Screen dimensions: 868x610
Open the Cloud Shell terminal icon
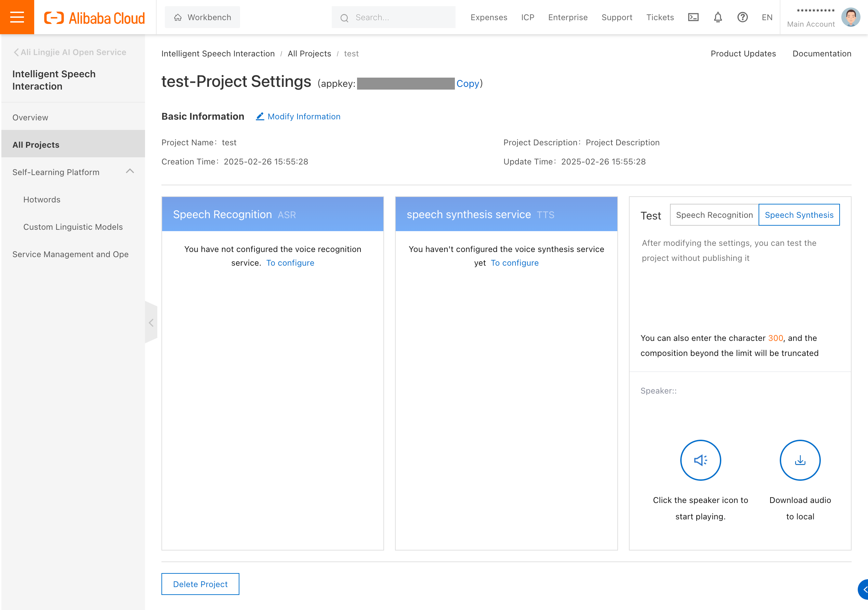coord(693,17)
